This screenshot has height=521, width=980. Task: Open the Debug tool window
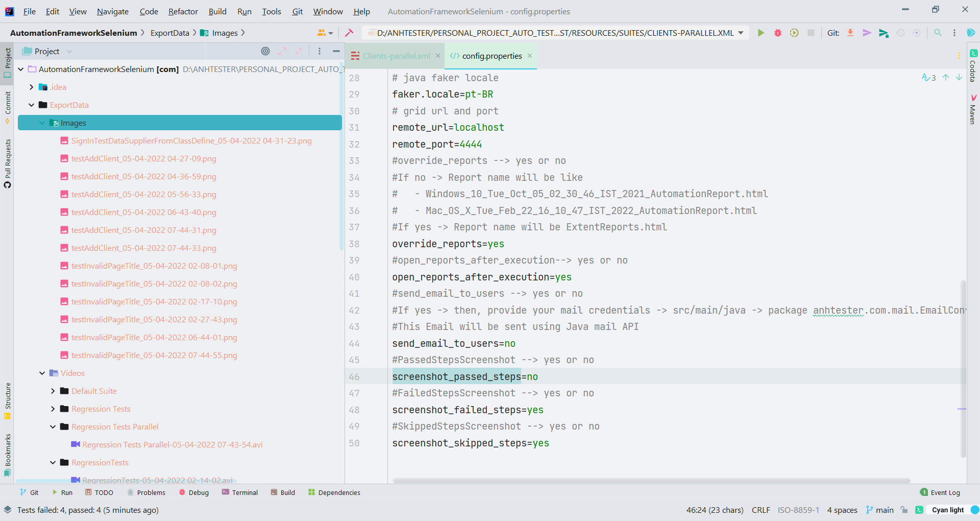pyautogui.click(x=194, y=492)
